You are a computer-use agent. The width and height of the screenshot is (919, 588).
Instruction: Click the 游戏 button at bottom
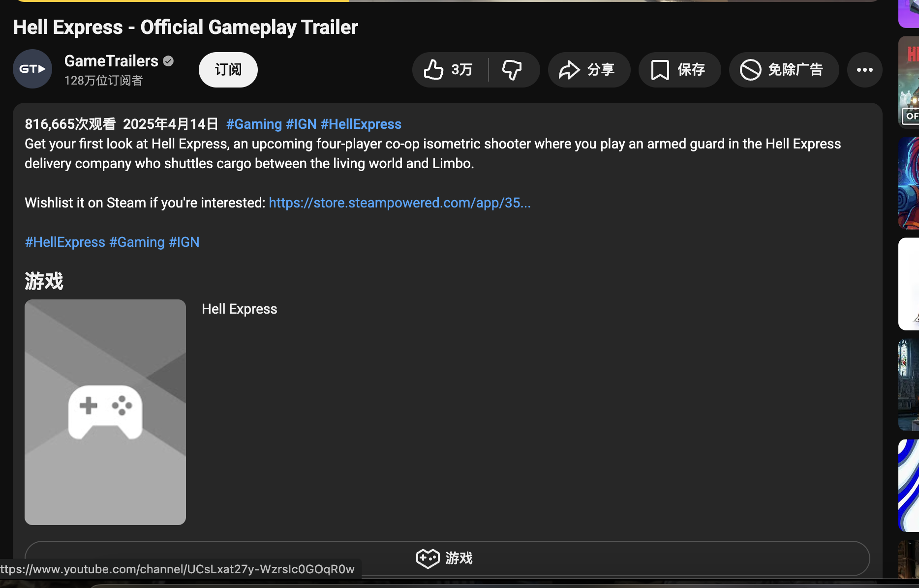point(447,558)
